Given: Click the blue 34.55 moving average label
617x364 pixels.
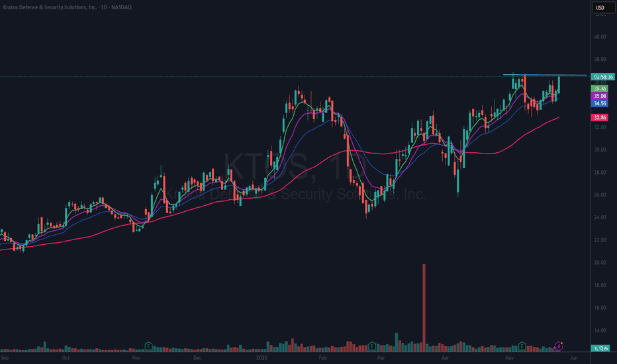Looking at the screenshot, I should point(600,103).
